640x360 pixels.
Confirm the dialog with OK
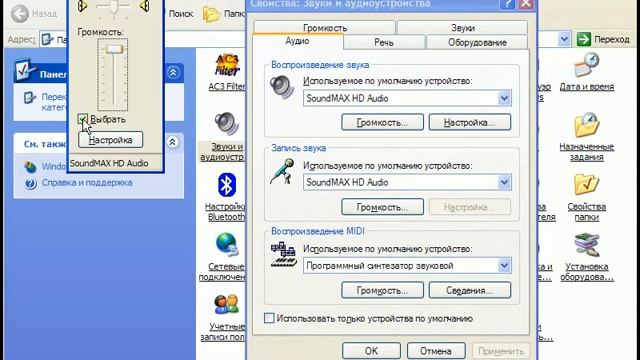point(371,351)
